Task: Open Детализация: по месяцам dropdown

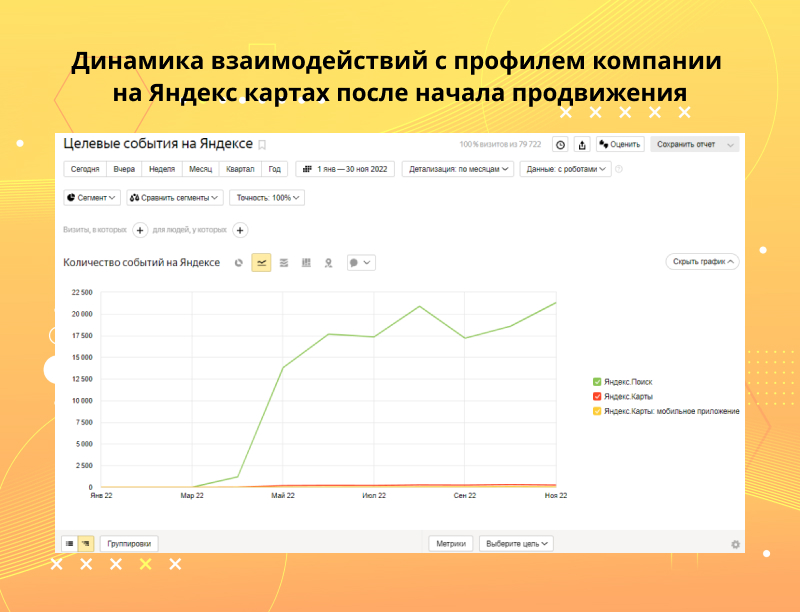Action: coord(458,169)
